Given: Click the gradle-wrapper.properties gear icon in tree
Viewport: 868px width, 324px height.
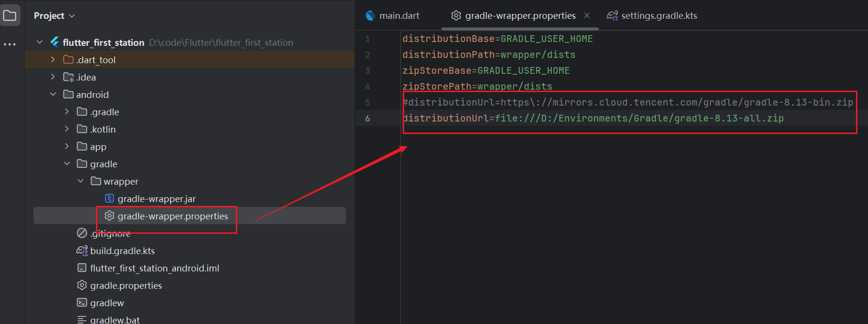Looking at the screenshot, I should click(x=109, y=216).
